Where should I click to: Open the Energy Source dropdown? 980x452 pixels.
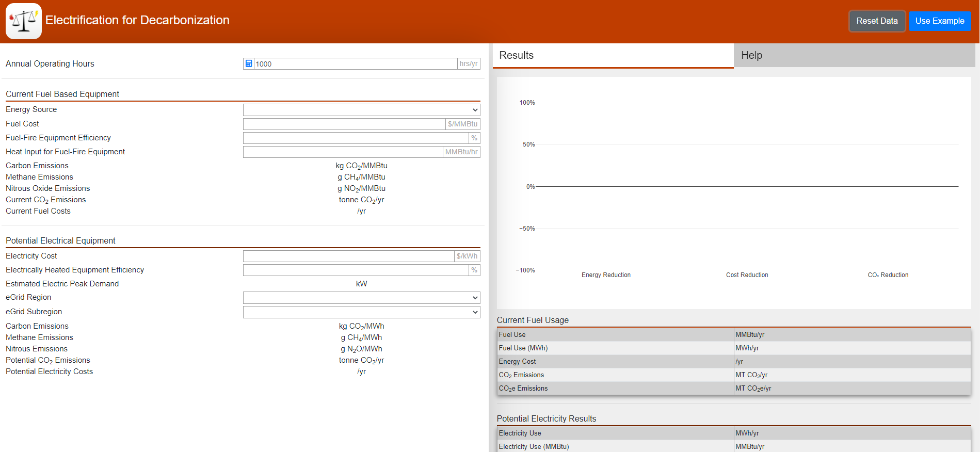(361, 110)
